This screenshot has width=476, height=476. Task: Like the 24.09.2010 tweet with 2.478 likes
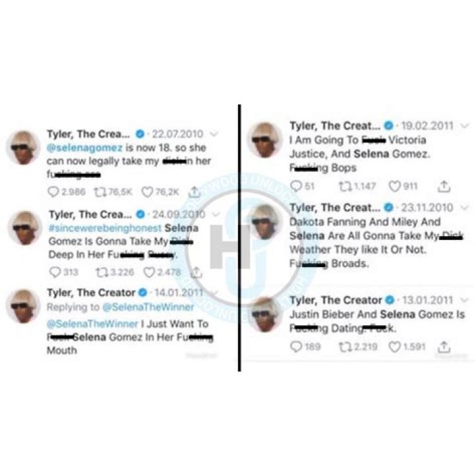pyautogui.click(x=149, y=272)
